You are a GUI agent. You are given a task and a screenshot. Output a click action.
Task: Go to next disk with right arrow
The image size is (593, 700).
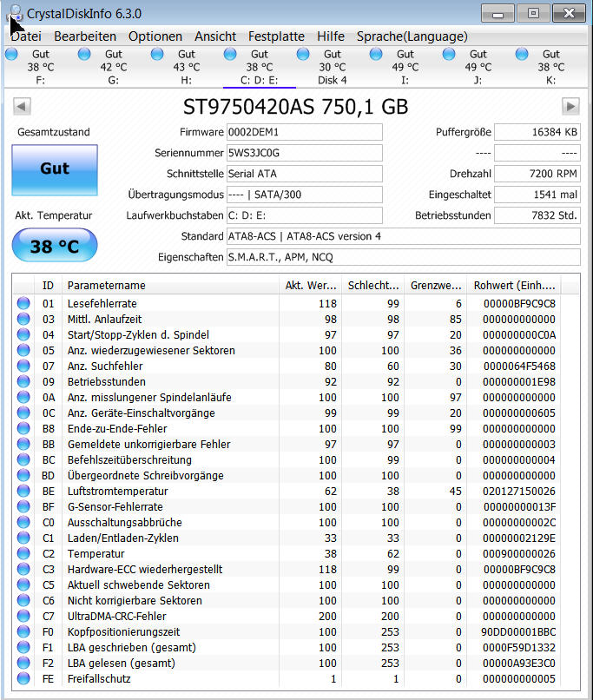click(570, 106)
